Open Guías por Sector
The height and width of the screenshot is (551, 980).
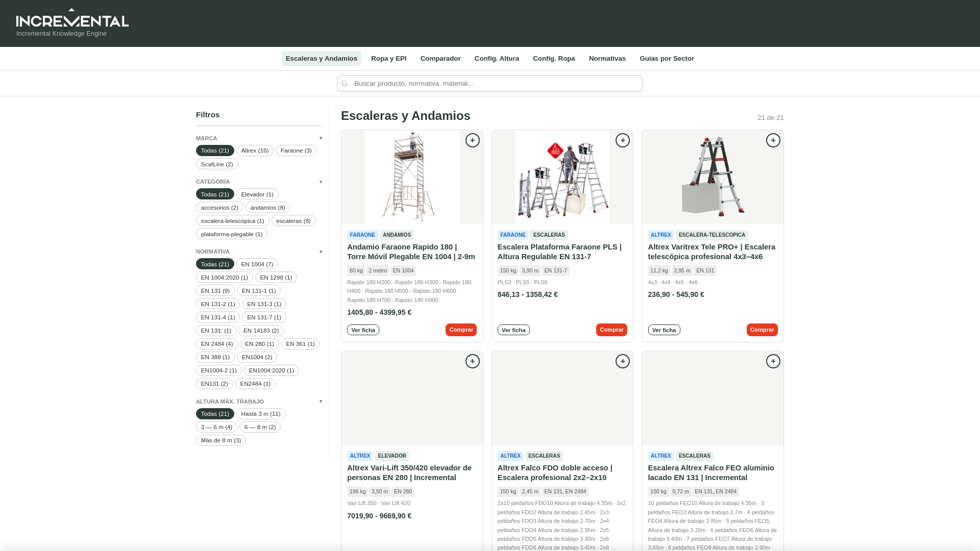[x=667, y=59]
